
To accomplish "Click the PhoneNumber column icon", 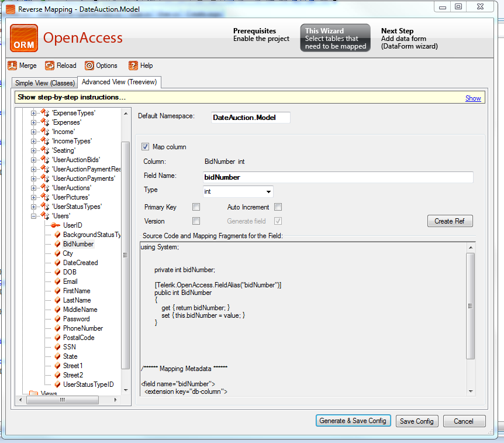I will coord(57,328).
